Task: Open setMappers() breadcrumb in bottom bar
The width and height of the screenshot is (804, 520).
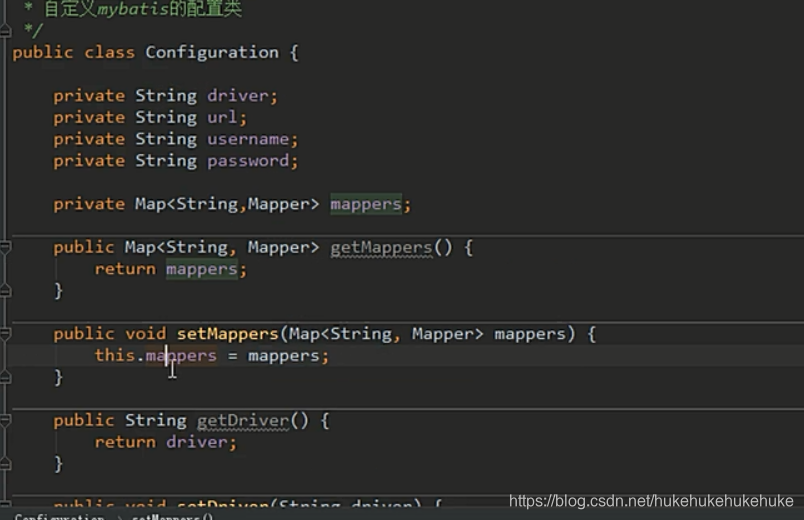Action: pos(172,516)
